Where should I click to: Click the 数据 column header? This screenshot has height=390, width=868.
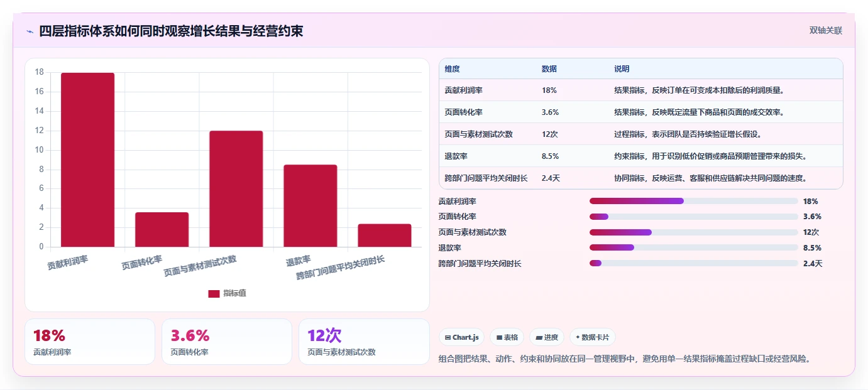point(549,69)
